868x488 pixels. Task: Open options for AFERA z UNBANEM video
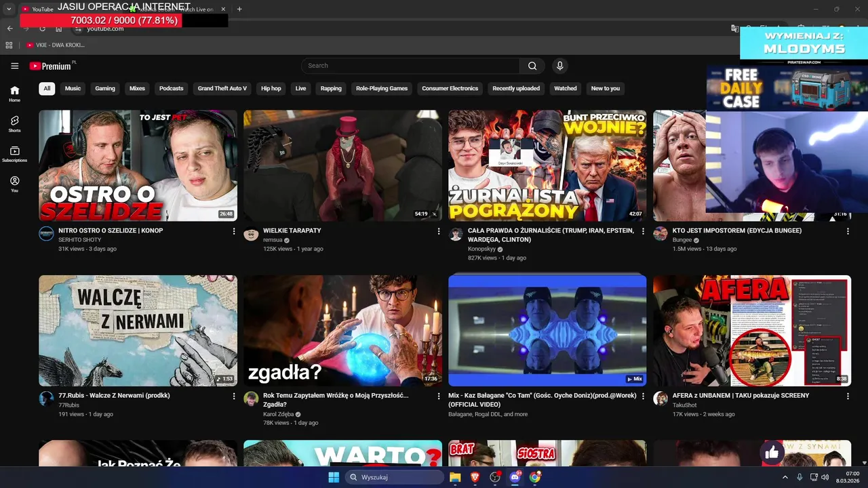(x=848, y=396)
